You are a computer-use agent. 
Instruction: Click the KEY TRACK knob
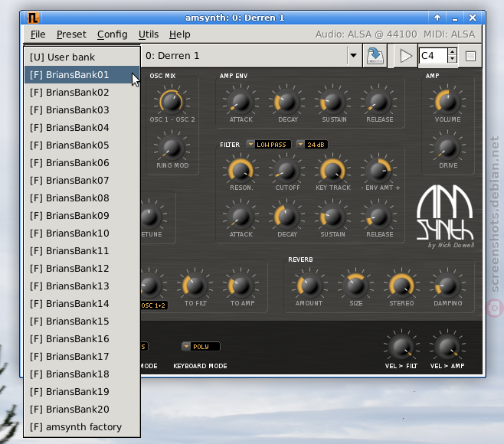(x=332, y=171)
